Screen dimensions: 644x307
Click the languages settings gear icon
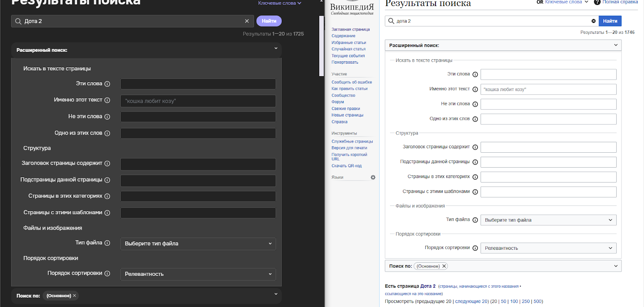coord(373,177)
